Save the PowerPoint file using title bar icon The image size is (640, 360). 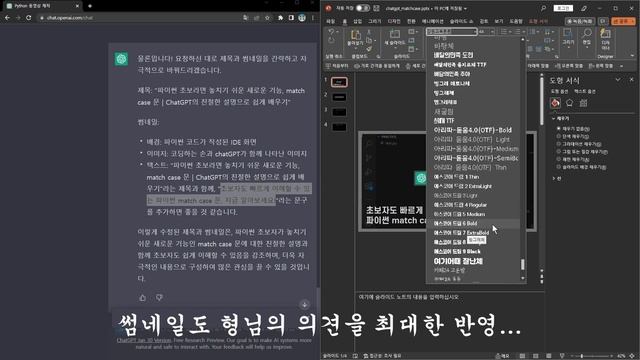376,8
